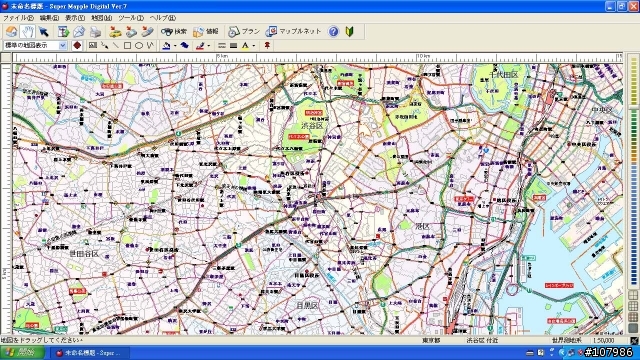
Task: Click the green-yellow beginner mark icon
Action: click(x=350, y=31)
